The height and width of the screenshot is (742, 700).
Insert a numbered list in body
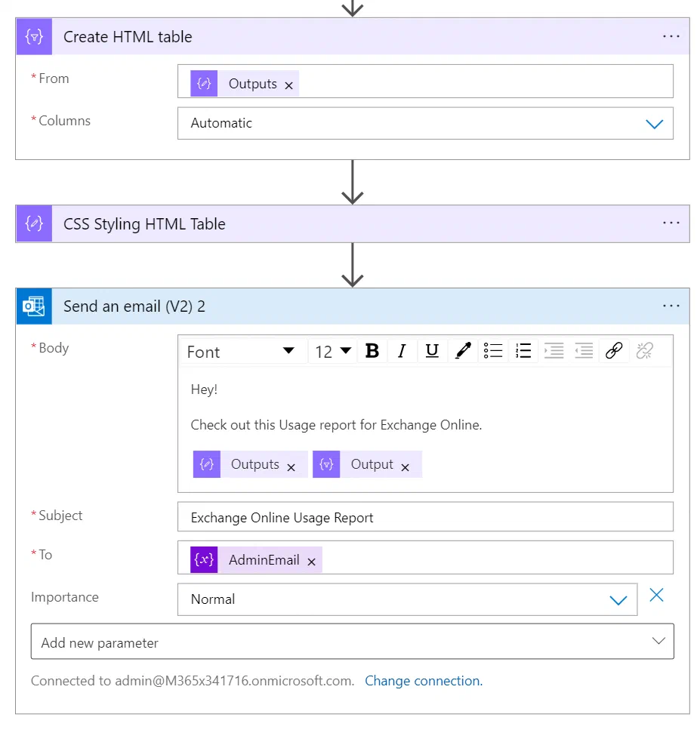(x=523, y=351)
